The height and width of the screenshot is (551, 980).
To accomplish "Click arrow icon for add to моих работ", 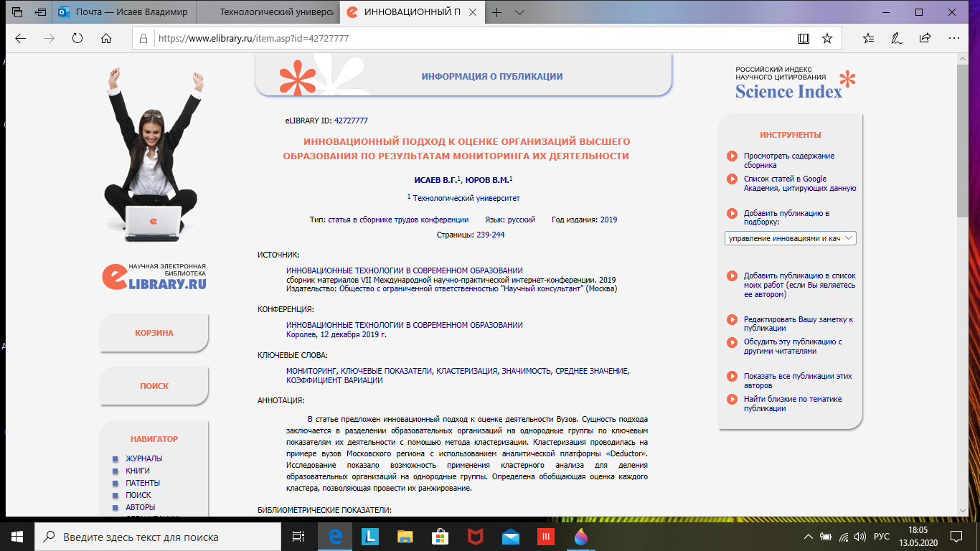I will point(732,275).
